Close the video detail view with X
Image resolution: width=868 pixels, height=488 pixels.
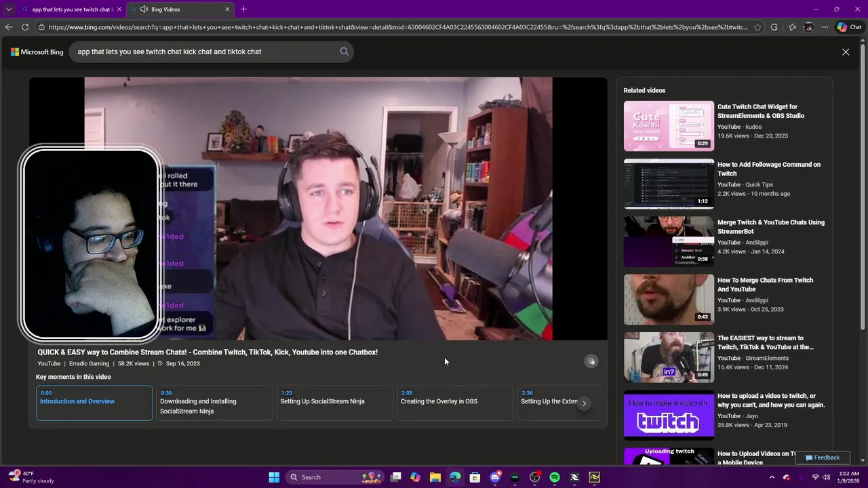[x=846, y=52]
